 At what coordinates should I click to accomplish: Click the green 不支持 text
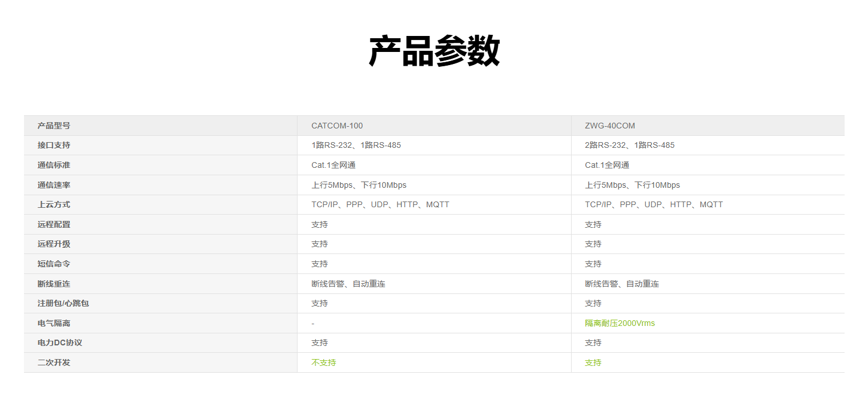click(324, 362)
